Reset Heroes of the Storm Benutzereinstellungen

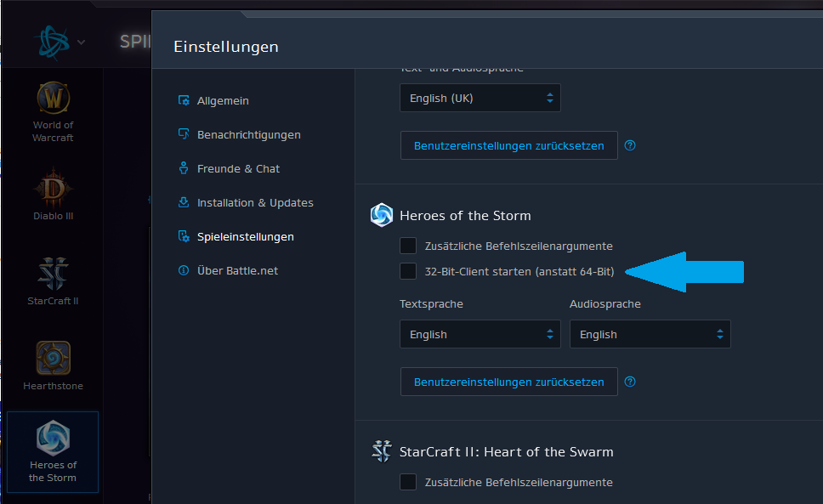pos(509,382)
